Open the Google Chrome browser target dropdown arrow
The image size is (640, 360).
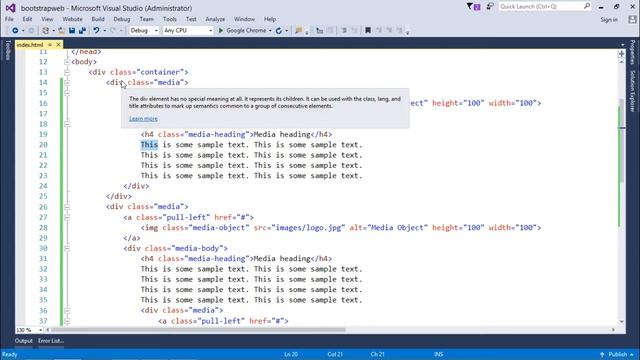point(270,31)
